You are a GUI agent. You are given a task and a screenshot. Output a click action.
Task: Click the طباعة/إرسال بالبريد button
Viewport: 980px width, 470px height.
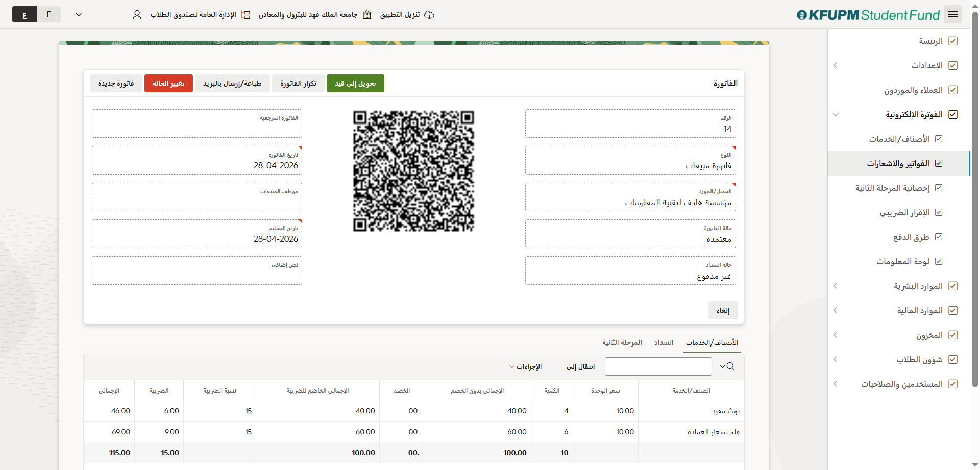[232, 83]
